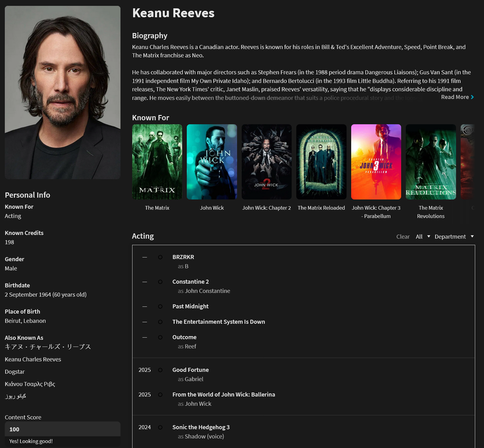Viewport: 484px width, 448px height.
Task: Click The Matrix title under poster
Action: coord(157,208)
